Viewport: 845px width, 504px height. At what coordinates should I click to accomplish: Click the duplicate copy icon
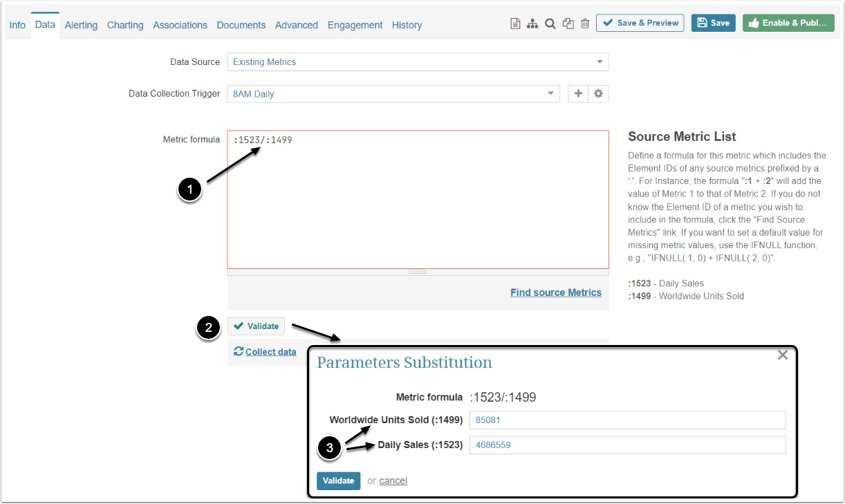pos(568,24)
